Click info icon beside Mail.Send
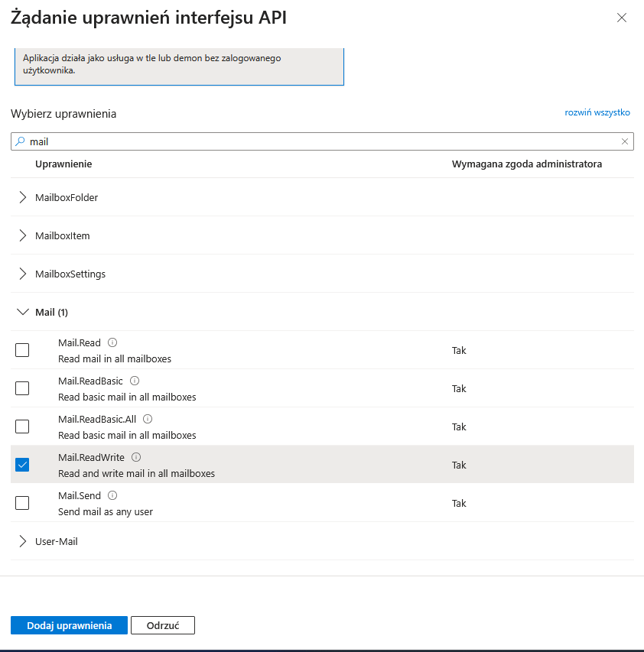The image size is (644, 652). [x=112, y=495]
